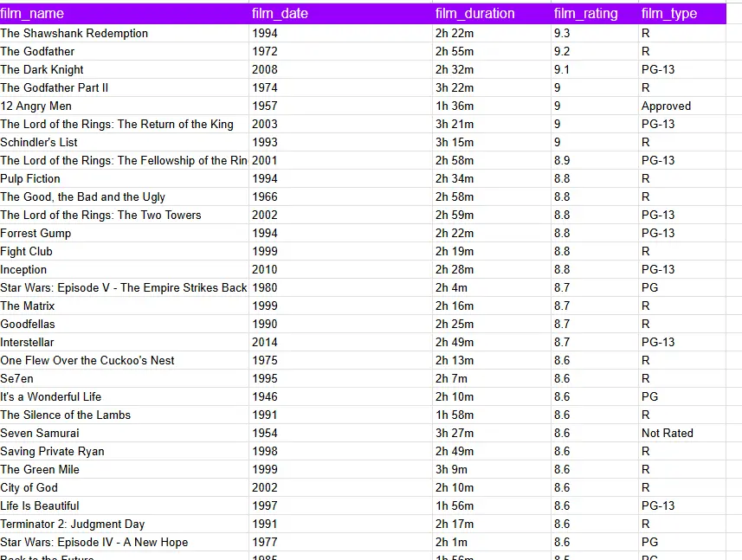Click 'PG' type in It's a Wonderful Life row
The width and height of the screenshot is (742, 560).
[x=682, y=396]
